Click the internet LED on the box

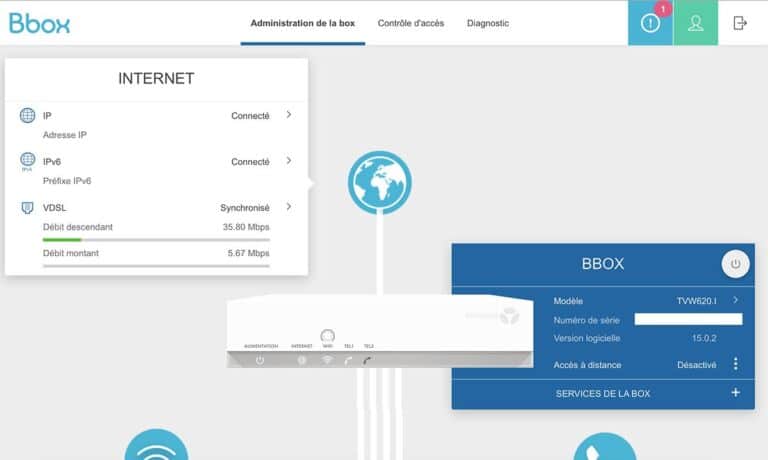[302, 360]
